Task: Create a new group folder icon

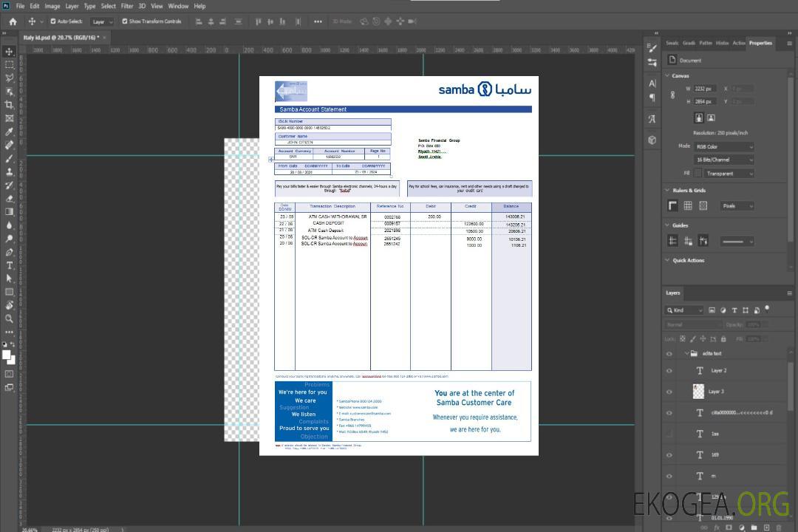Action: pos(754,528)
